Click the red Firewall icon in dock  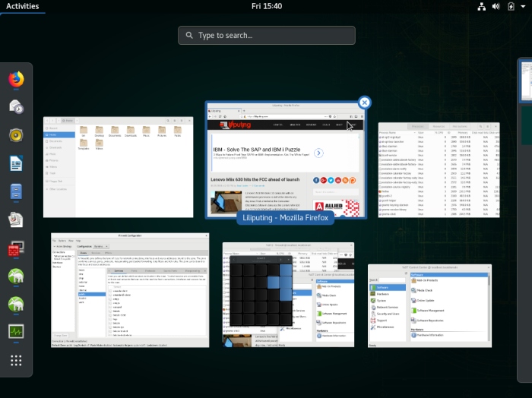[16, 248]
